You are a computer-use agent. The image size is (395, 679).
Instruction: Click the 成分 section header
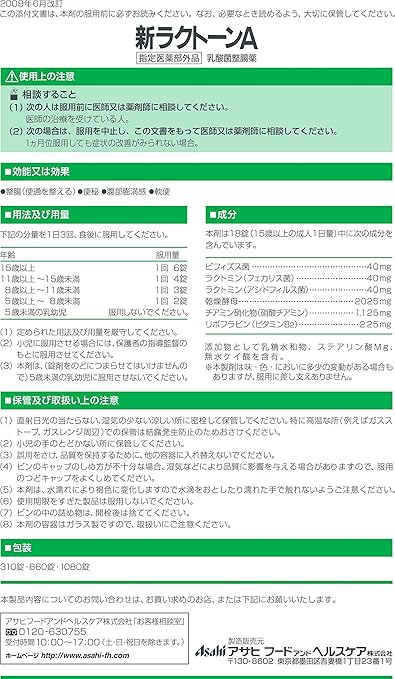point(299,214)
